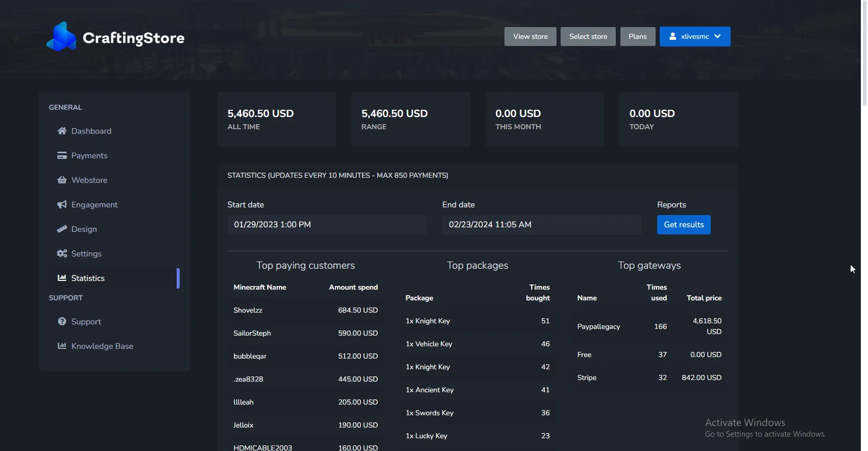The image size is (868, 451).
Task: Click the Payments credit card icon
Action: tap(62, 155)
